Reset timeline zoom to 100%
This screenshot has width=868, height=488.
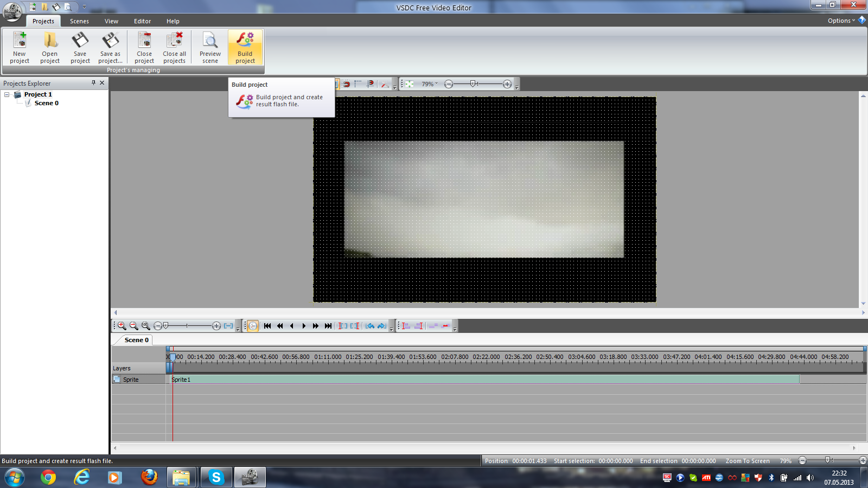146,326
